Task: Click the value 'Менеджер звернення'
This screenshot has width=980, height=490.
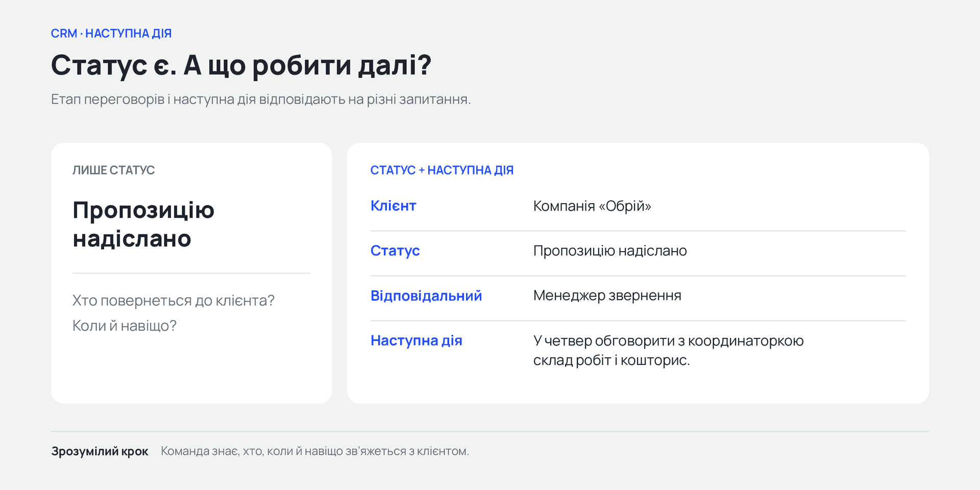Action: [607, 296]
